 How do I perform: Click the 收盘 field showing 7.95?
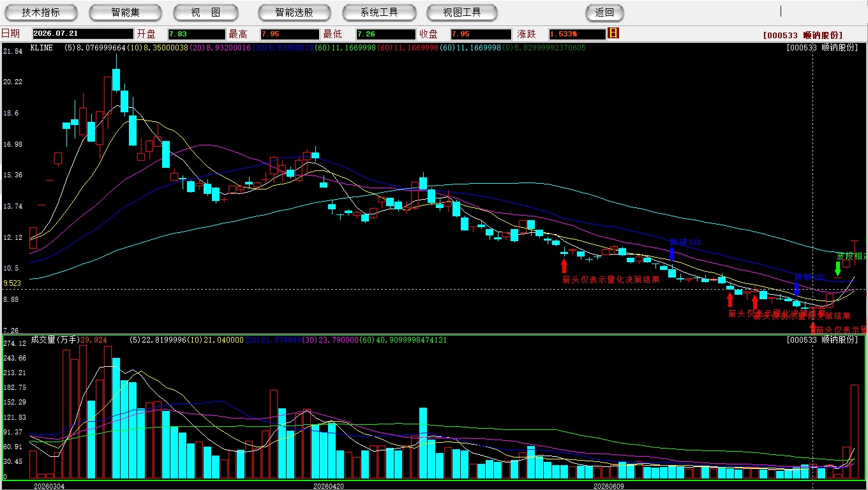click(480, 34)
